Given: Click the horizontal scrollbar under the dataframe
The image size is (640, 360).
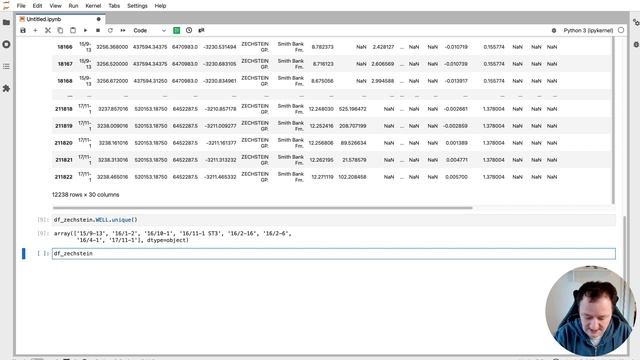Looking at the screenshot, I should click(x=262, y=208).
